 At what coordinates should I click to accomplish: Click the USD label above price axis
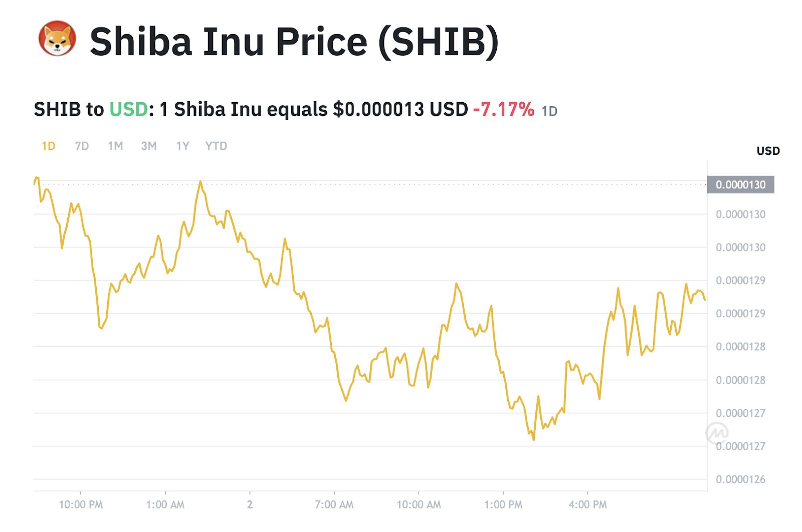tap(768, 151)
